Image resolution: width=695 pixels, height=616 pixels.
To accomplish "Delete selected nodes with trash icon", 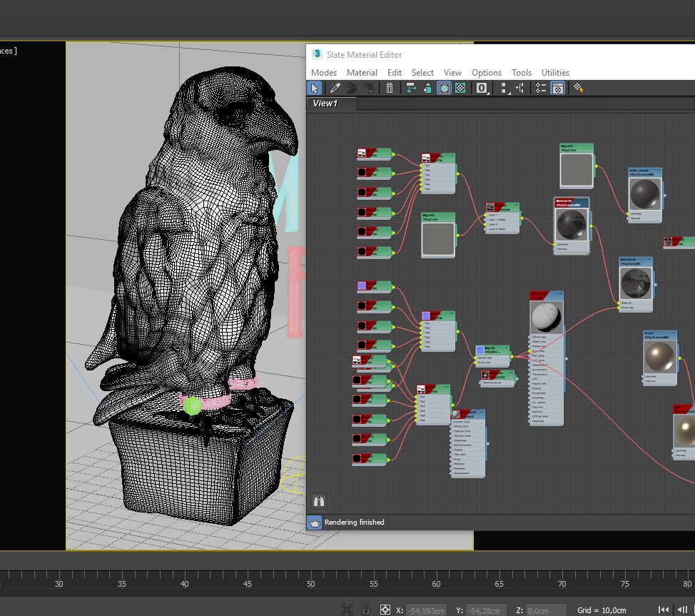I will (x=390, y=88).
